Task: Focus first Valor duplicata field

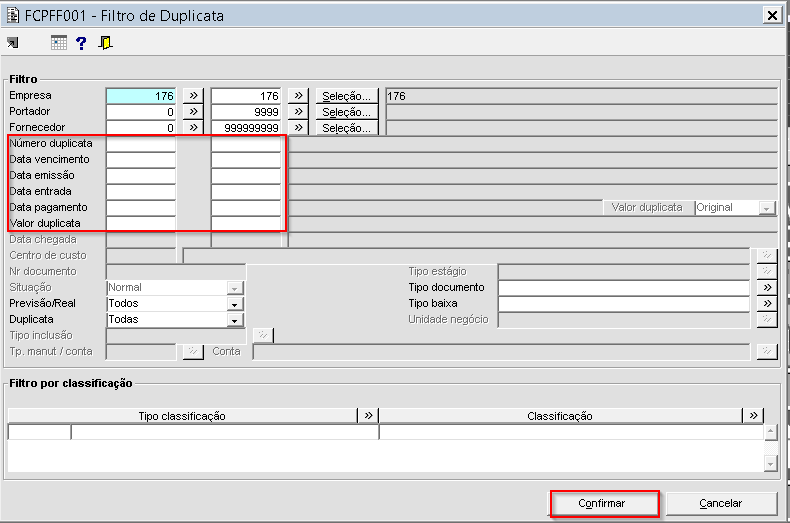Action: (x=141, y=223)
